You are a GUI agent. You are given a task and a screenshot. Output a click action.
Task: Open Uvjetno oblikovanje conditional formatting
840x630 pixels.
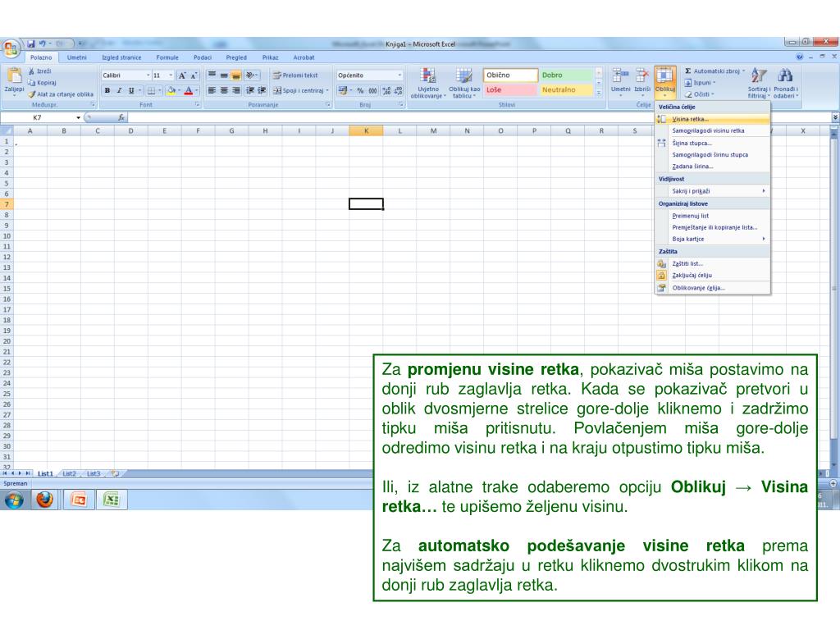coord(428,83)
